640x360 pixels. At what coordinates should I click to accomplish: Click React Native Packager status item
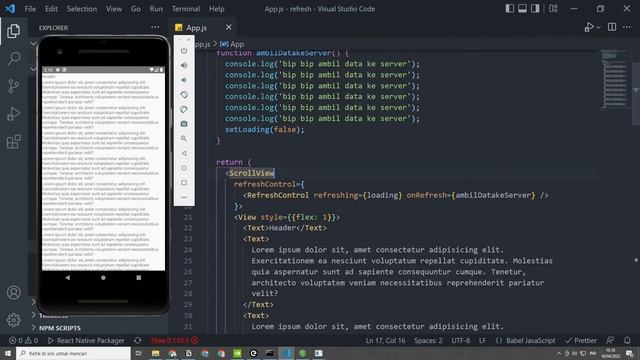(x=86, y=340)
